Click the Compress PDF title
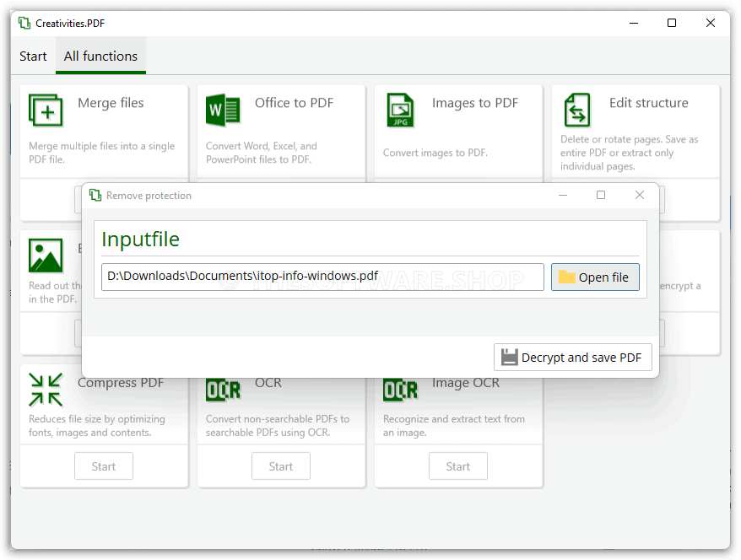Viewport: 741px width, 560px height. point(121,382)
